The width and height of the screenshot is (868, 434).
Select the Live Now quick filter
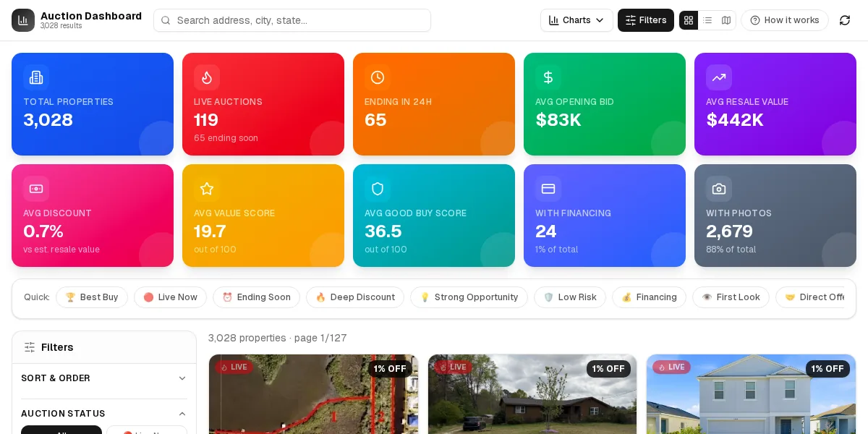tap(171, 297)
